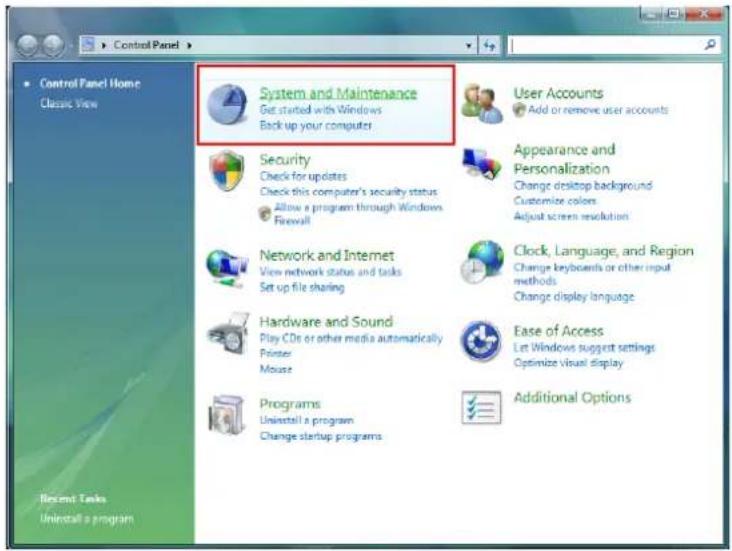Click the Printer link
This screenshot has height=551, width=732.
click(x=275, y=353)
